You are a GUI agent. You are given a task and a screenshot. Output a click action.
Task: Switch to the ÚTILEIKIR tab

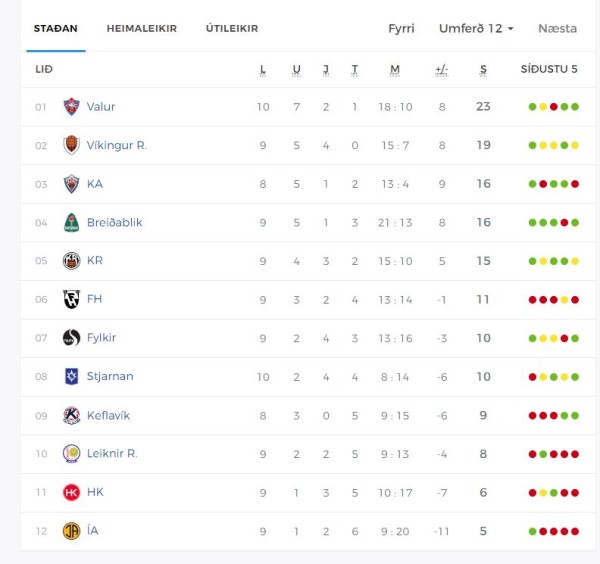click(232, 28)
